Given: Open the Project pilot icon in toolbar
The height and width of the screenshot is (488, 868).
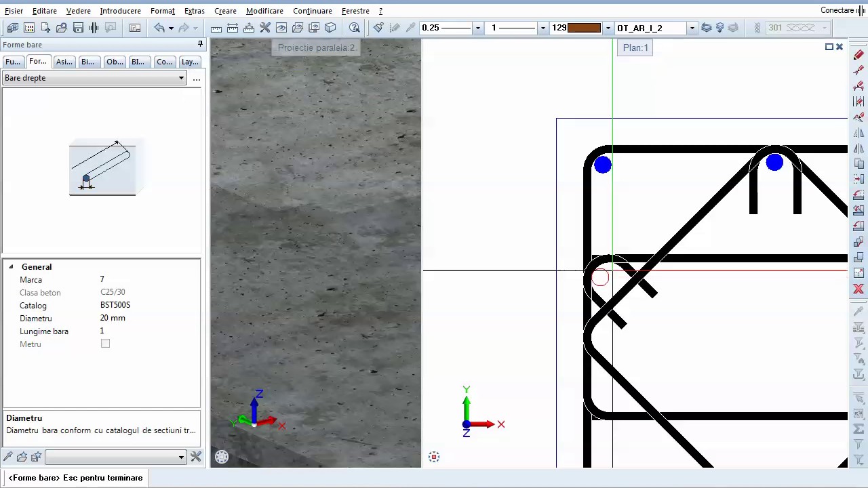Looking at the screenshot, I should (x=12, y=28).
